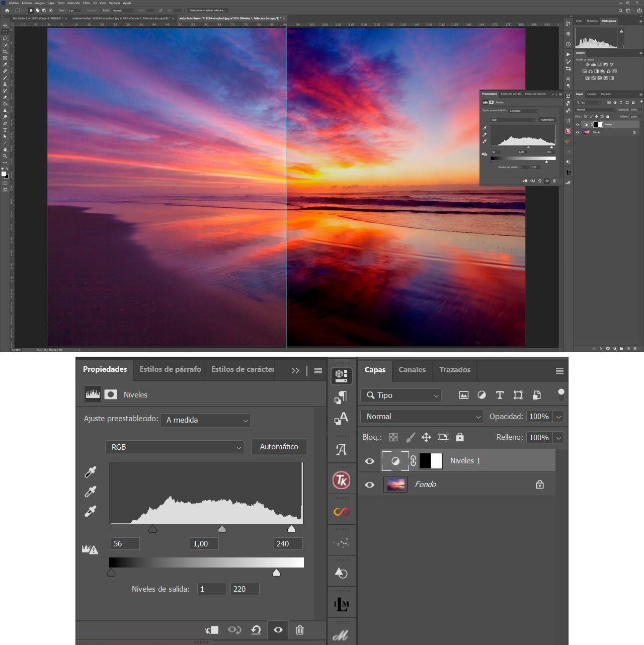Open the Ventana menu
Image resolution: width=644 pixels, height=645 pixels.
tap(115, 3)
